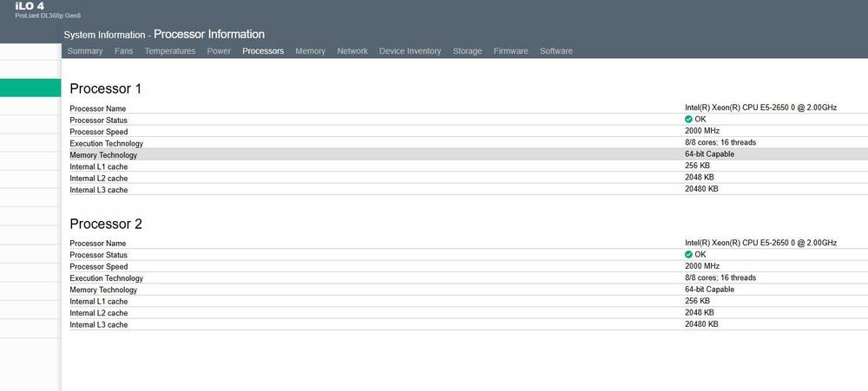This screenshot has height=391, width=868.
Task: Select the Power tab
Action: (219, 51)
